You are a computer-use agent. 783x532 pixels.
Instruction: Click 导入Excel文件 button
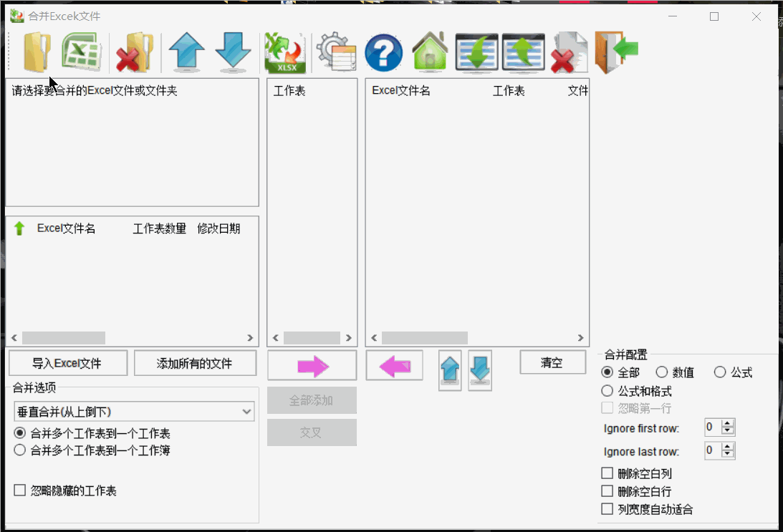(x=68, y=363)
